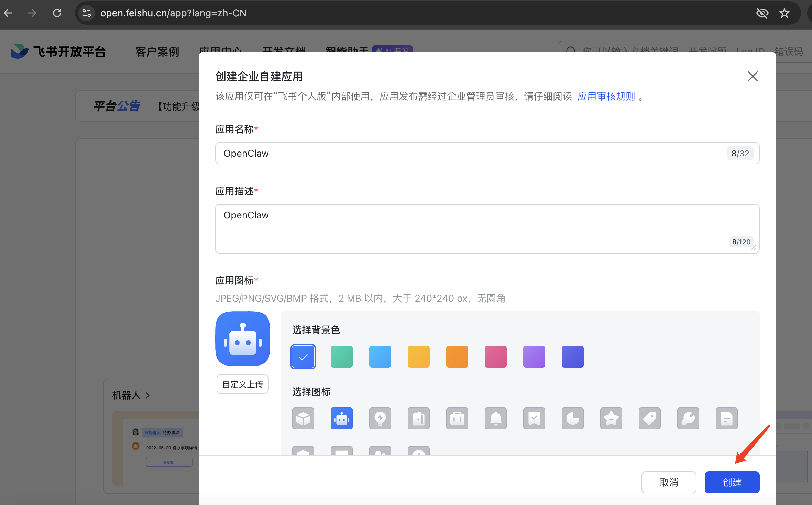Select the price tag icon option

pos(649,418)
